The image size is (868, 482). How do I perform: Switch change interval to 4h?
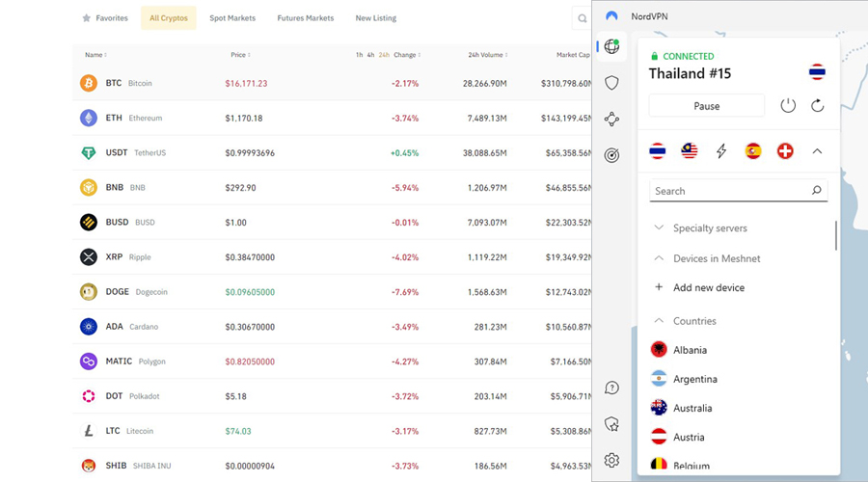[371, 55]
